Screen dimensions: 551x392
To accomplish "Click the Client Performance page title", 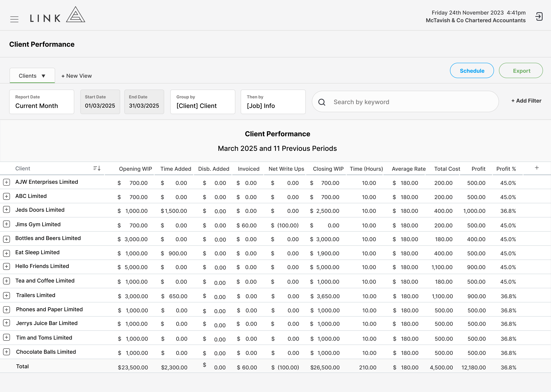I will tap(42, 44).
